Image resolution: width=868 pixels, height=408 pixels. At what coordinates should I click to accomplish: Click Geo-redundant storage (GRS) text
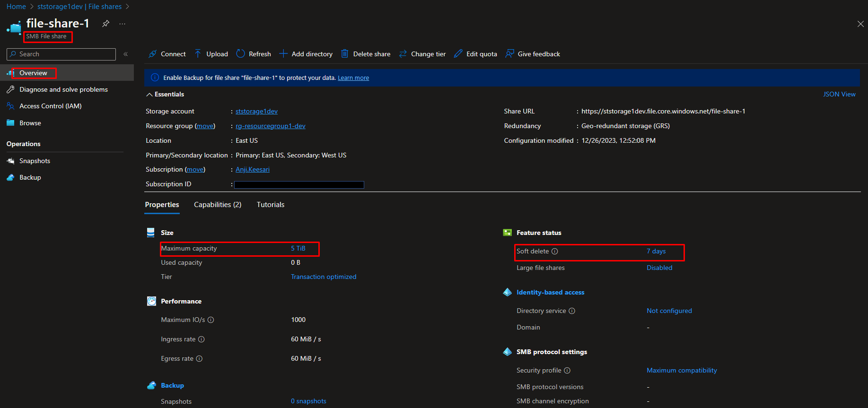(x=625, y=126)
